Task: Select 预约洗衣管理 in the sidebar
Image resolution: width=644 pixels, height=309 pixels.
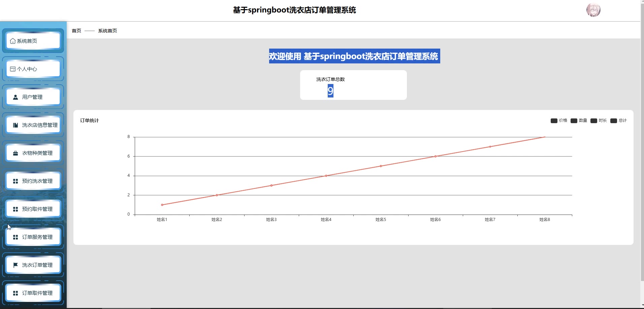Action: (x=33, y=181)
